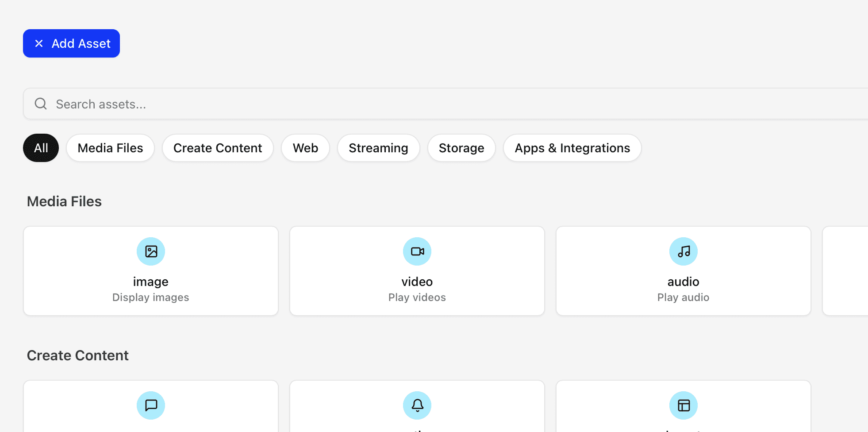Click the magnifying glass search icon
This screenshot has height=432, width=868.
point(41,104)
